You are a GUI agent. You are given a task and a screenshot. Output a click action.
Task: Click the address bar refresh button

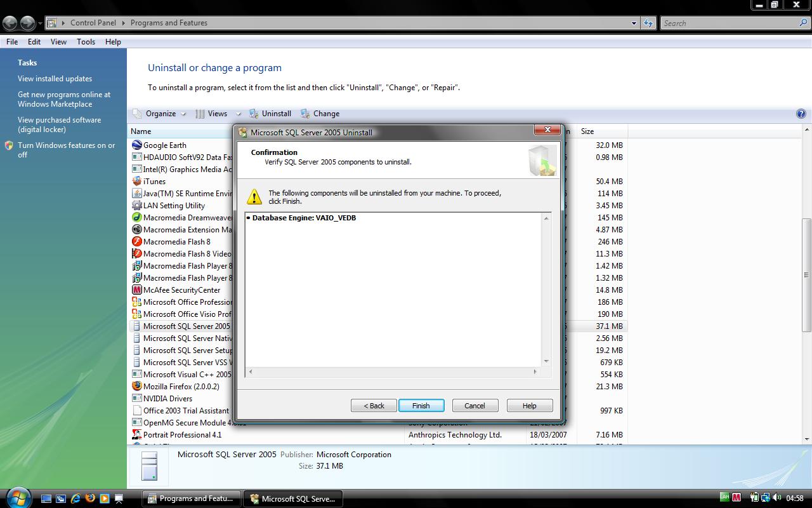648,23
